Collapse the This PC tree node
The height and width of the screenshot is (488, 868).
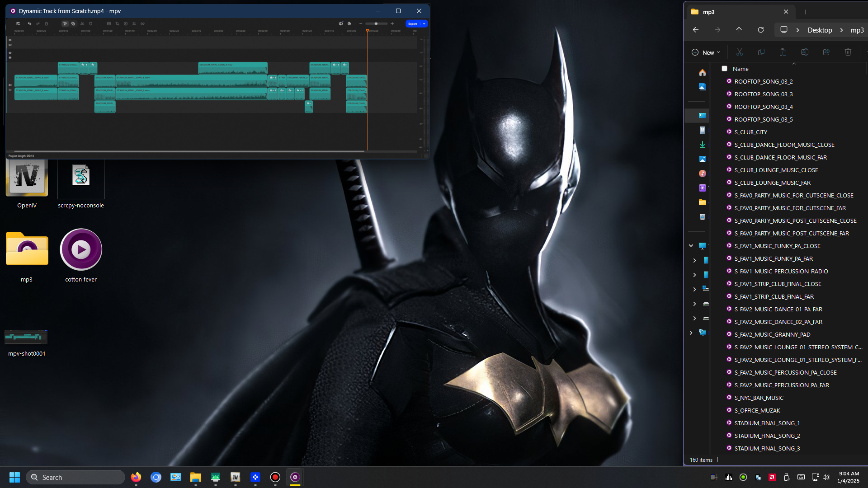(x=691, y=246)
